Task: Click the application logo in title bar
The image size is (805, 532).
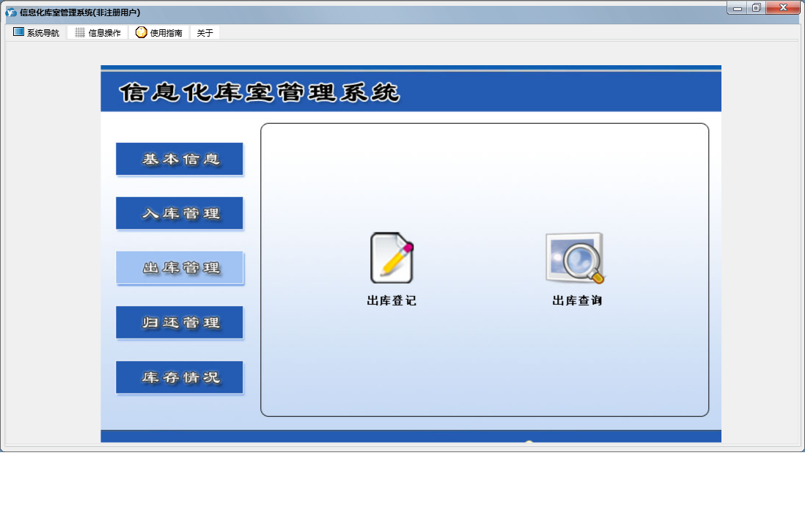Action: pos(11,12)
